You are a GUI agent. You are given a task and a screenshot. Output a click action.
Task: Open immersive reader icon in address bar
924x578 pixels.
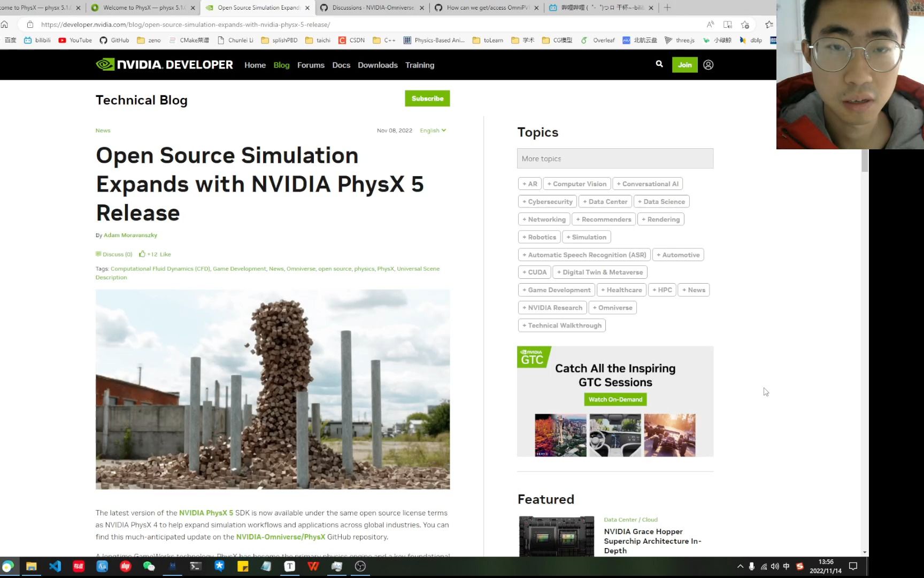pyautogui.click(x=728, y=25)
